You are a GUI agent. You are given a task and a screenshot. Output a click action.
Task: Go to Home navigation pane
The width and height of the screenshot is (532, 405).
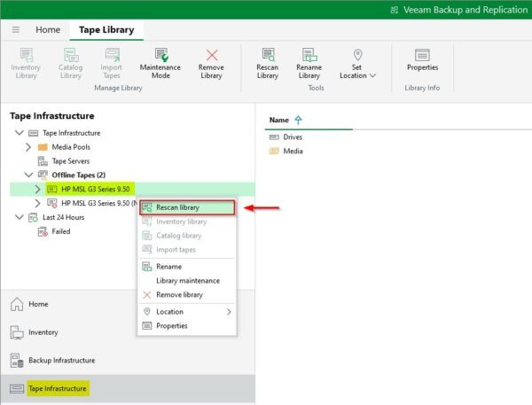[x=128, y=304]
